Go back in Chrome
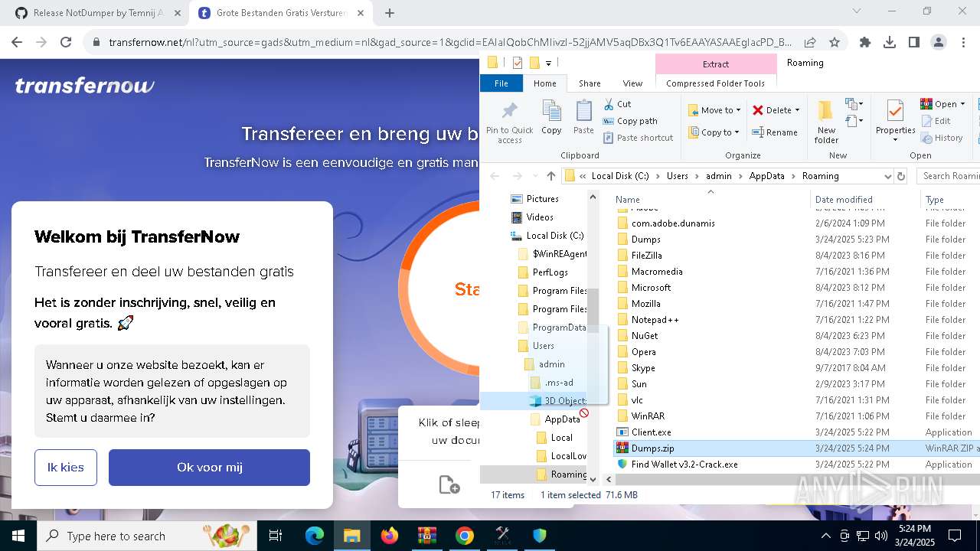Image resolution: width=980 pixels, height=551 pixels. point(17,43)
